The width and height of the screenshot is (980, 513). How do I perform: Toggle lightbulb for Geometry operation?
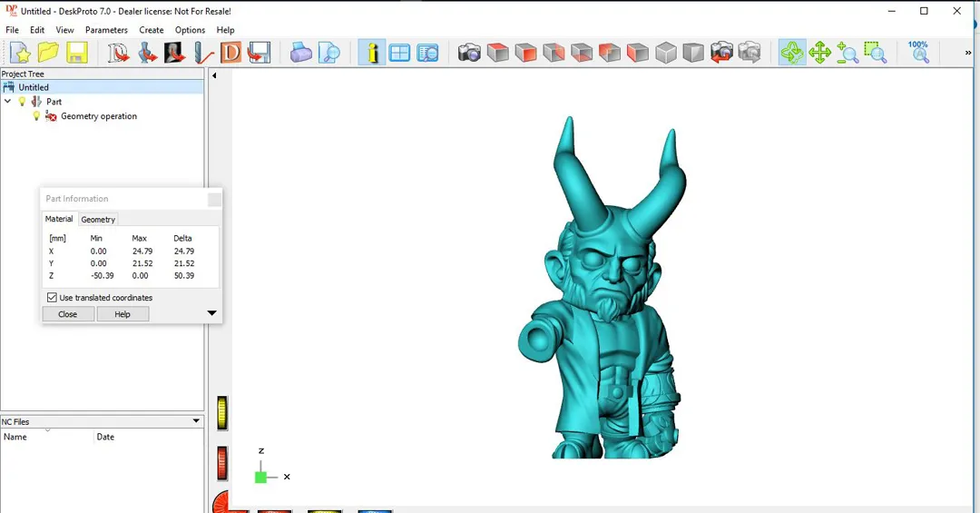coord(36,115)
